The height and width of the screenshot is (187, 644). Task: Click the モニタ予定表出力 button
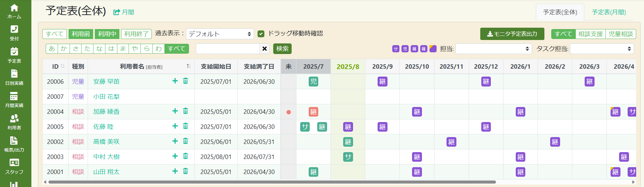point(512,34)
